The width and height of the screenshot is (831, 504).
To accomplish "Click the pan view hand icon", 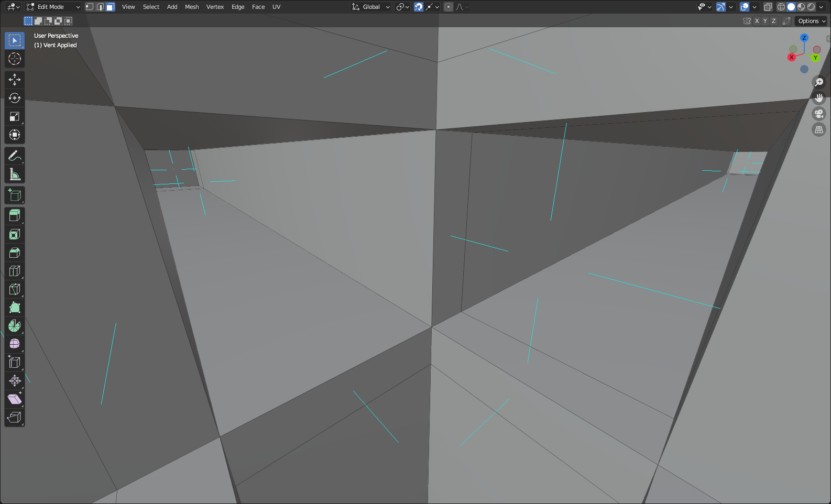I will click(819, 98).
